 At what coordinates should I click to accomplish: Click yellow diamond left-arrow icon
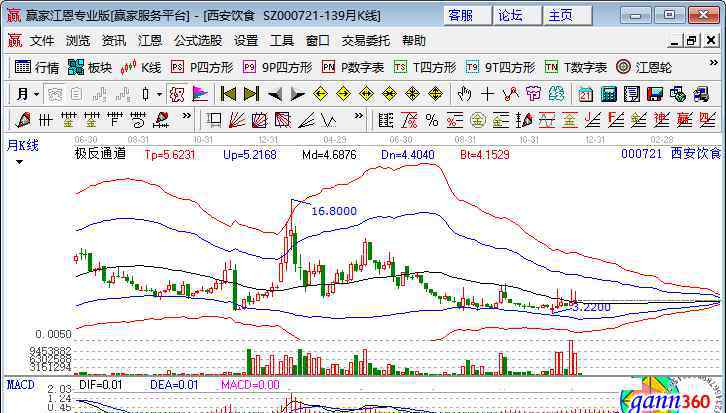[320, 94]
